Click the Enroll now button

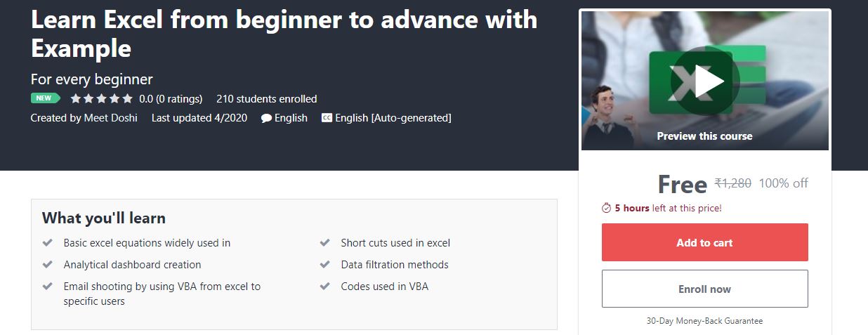704,289
